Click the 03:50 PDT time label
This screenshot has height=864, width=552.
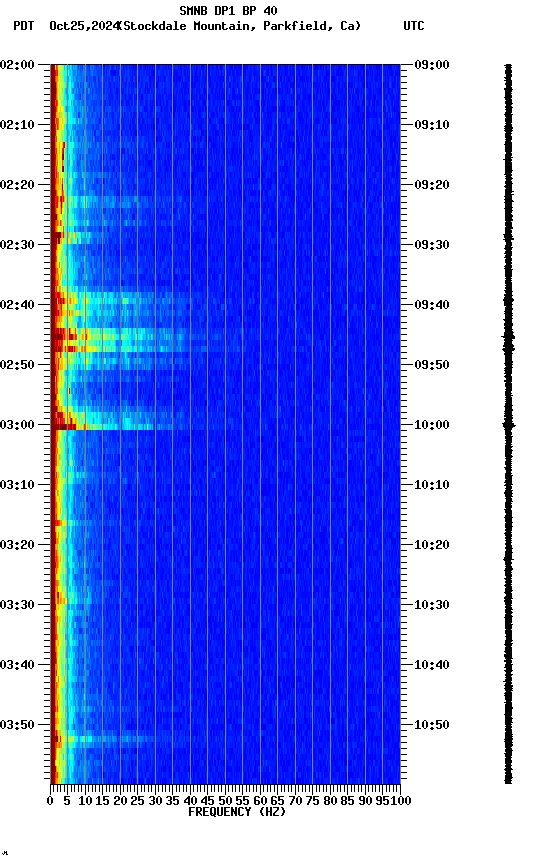[17, 725]
